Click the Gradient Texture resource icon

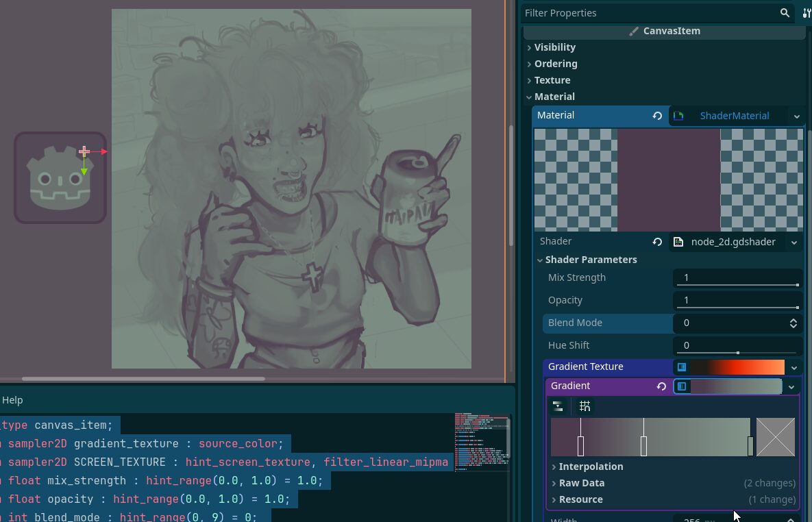click(682, 367)
